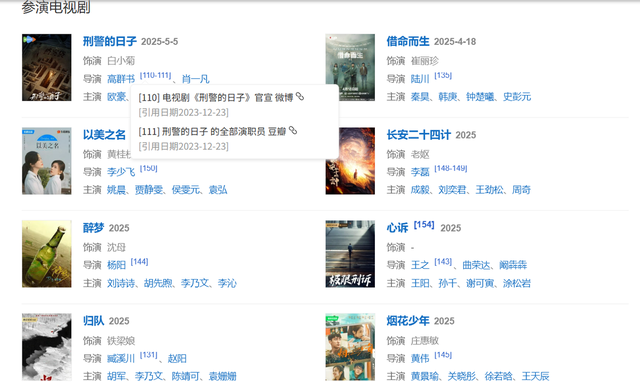Open the 心诉 drama title link
640x382 pixels.
click(x=397, y=228)
